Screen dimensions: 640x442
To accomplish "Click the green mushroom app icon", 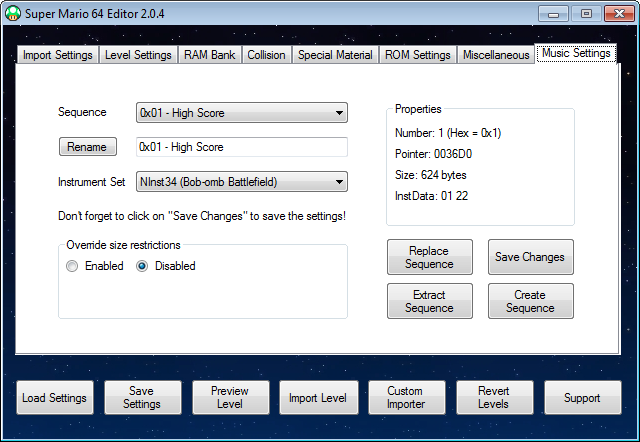I will coord(13,14).
